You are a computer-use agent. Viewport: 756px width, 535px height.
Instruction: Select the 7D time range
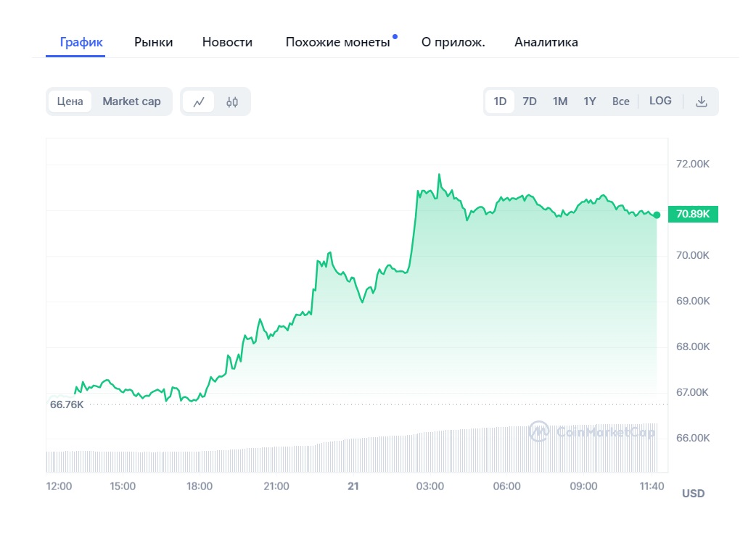pyautogui.click(x=530, y=101)
